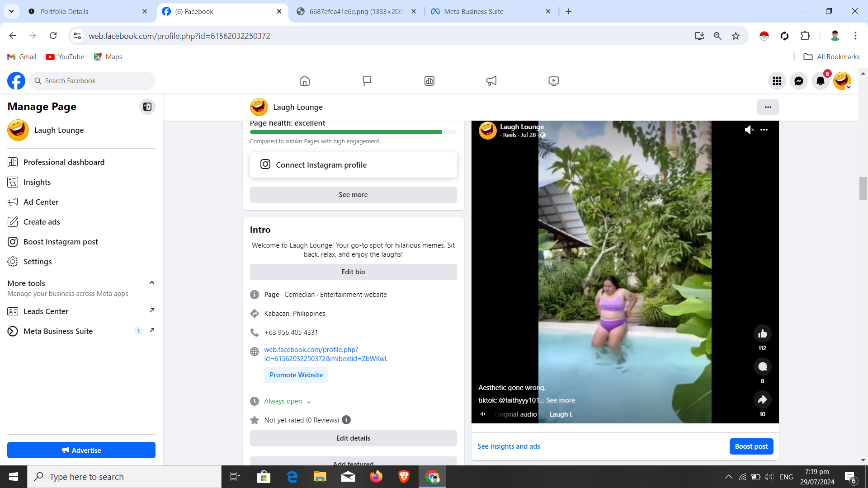Open Insights in the sidebar
This screenshot has width=868, height=488.
(37, 182)
